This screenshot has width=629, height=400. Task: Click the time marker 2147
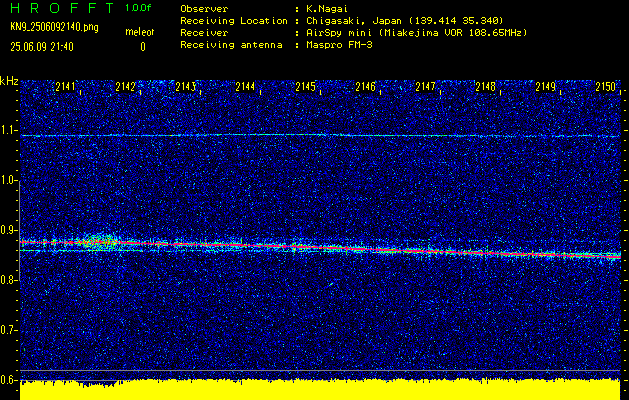(x=425, y=87)
